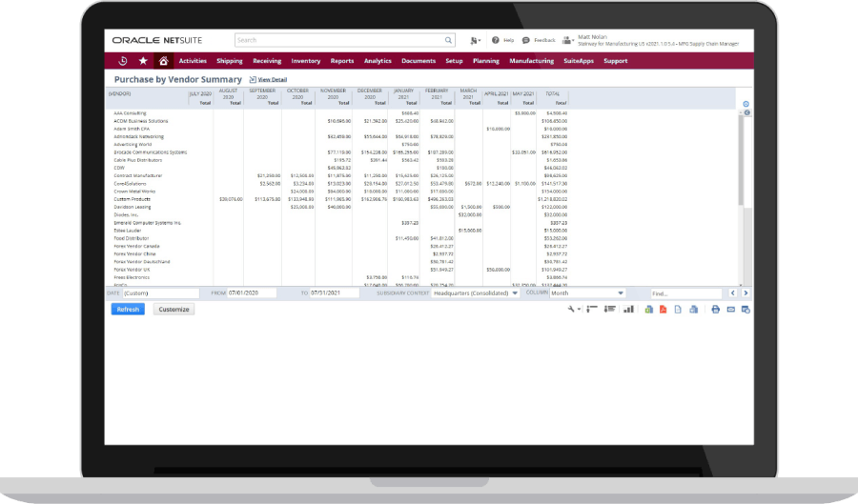This screenshot has height=504, width=858.
Task: Export report to Excel
Action: click(648, 310)
